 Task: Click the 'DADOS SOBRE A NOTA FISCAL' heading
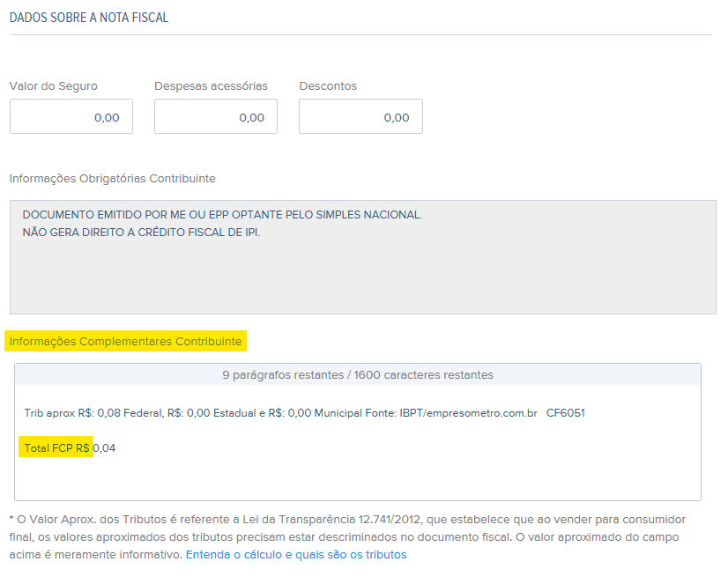pos(89,18)
